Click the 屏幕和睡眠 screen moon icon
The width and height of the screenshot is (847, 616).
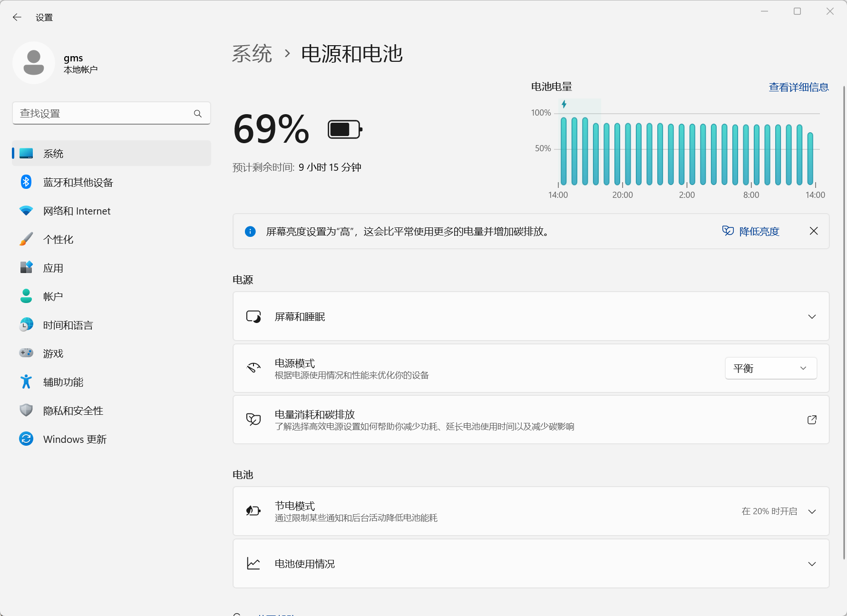point(253,316)
